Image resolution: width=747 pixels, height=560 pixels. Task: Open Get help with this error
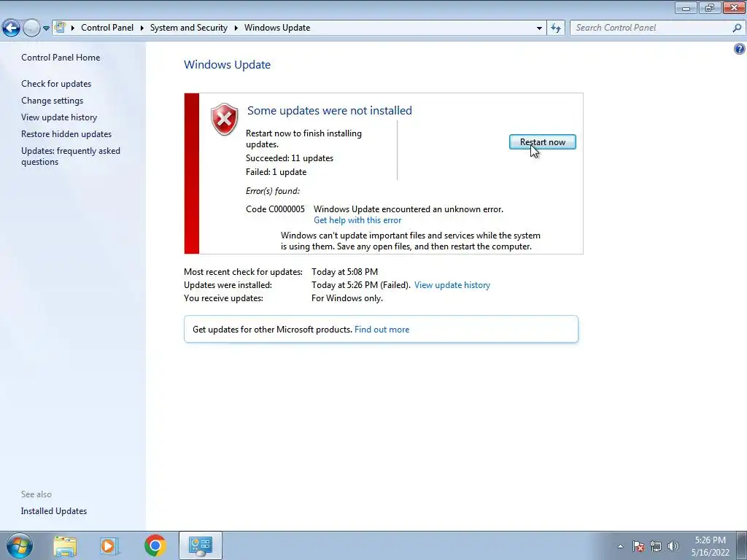pos(357,220)
